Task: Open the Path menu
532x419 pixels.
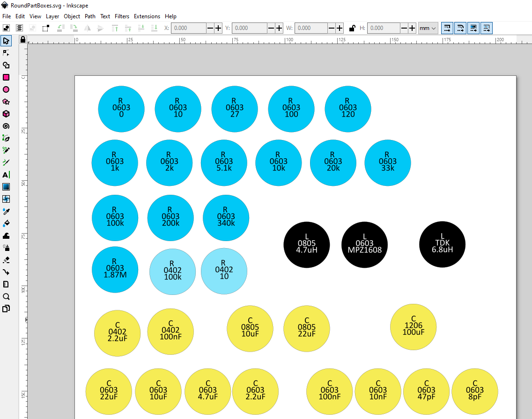Action: (90, 16)
